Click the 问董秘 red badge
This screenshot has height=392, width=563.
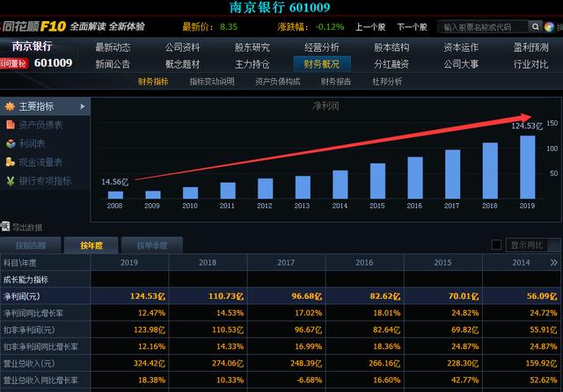point(14,63)
